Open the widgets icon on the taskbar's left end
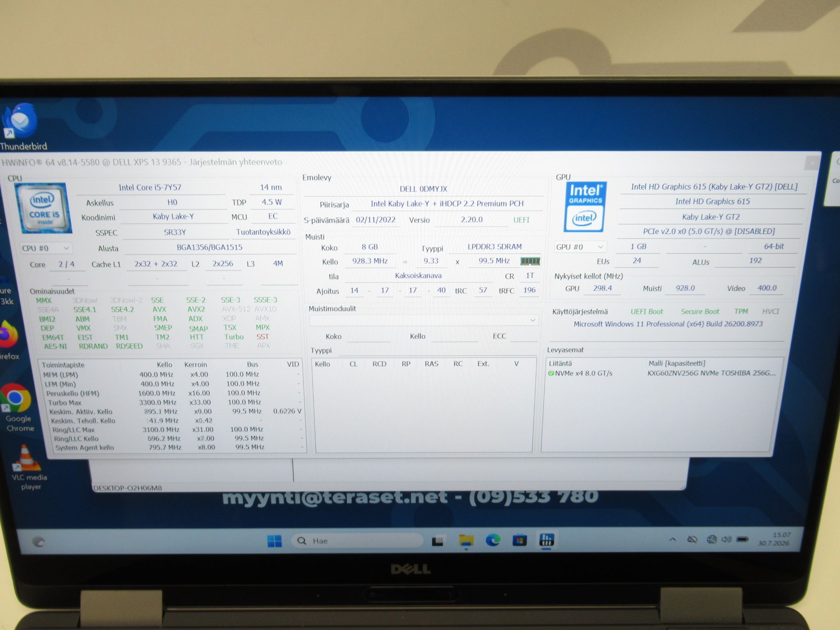This screenshot has width=840, height=630. 38,542
